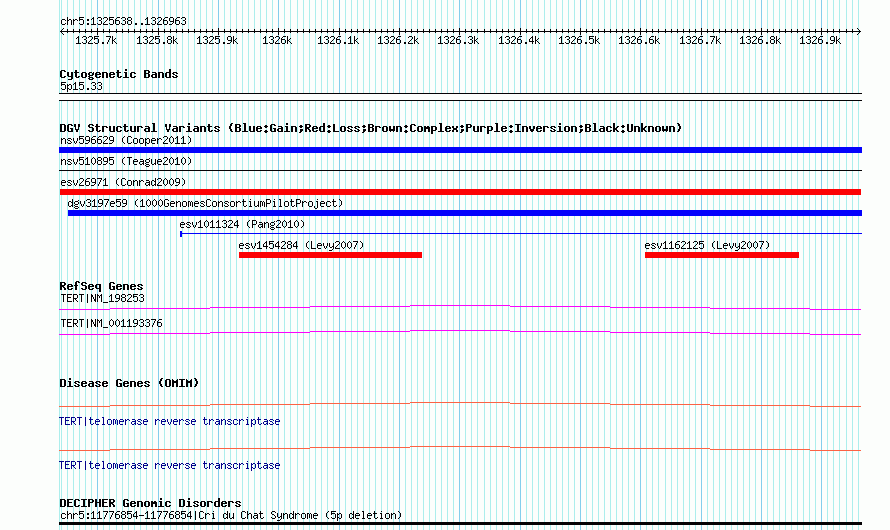Select the esv1011324 (Pang2010) label
The height and width of the screenshot is (530, 890).
pyautogui.click(x=242, y=224)
